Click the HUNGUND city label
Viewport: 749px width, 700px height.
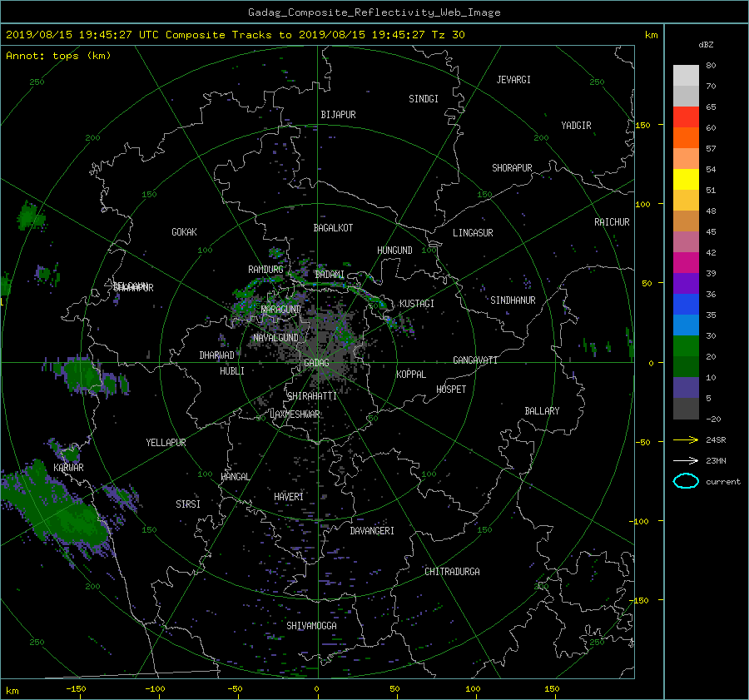point(394,251)
